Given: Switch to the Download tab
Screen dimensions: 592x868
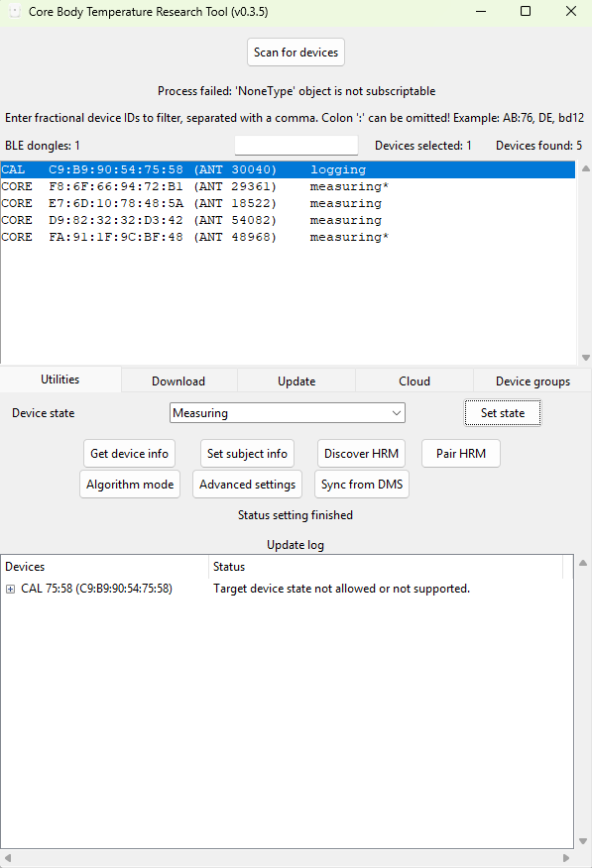Looking at the screenshot, I should [x=178, y=381].
